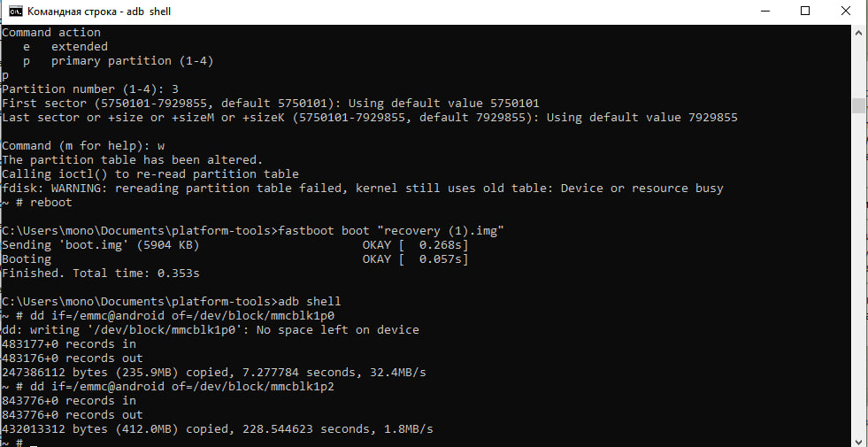
Task: Minimize the adb shell console window
Action: 765,12
